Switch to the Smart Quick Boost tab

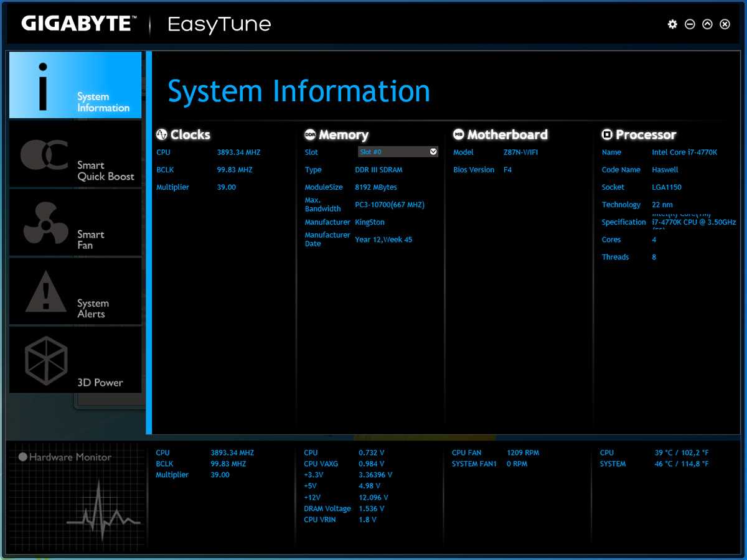[75, 154]
